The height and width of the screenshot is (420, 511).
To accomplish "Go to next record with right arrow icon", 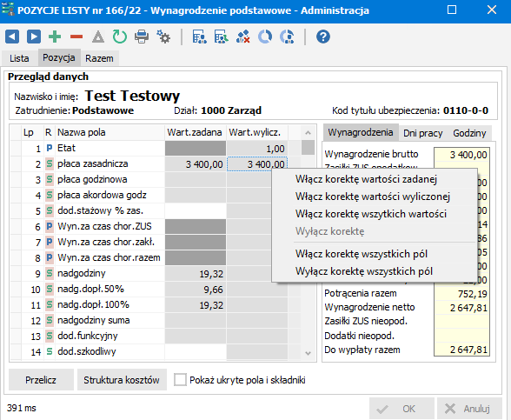I will [x=34, y=37].
